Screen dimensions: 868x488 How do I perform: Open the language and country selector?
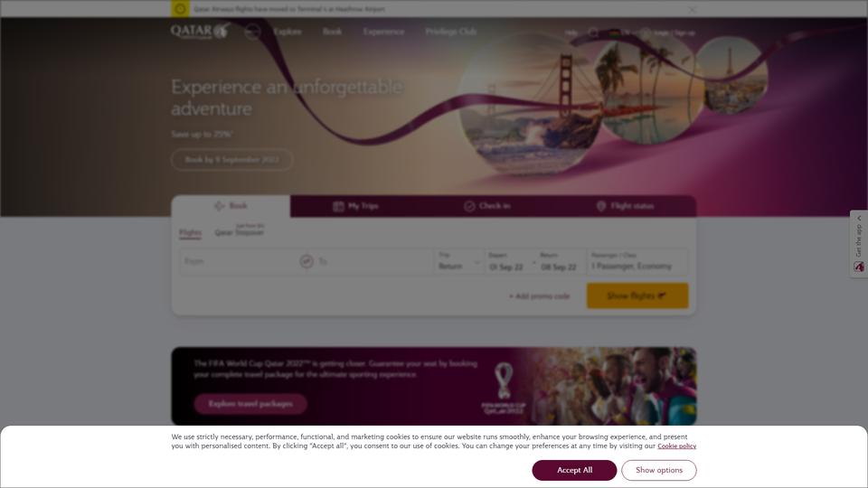(622, 33)
